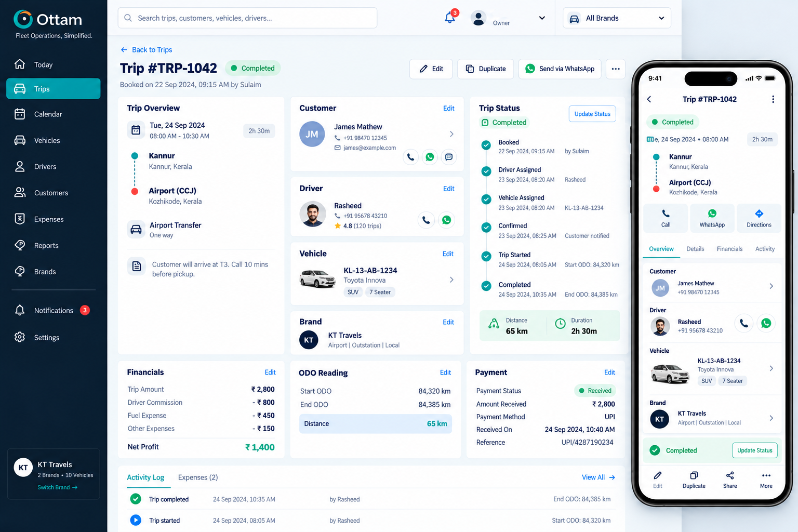This screenshot has width=798, height=532.
Task: Edit the Financials section
Action: (x=270, y=373)
